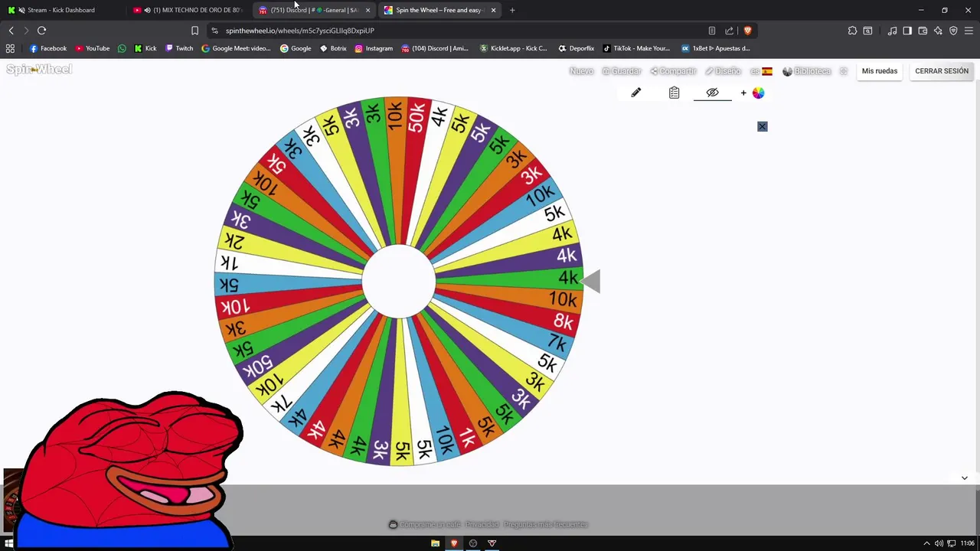Open the Compartir share menu
The image size is (980, 551).
point(673,71)
